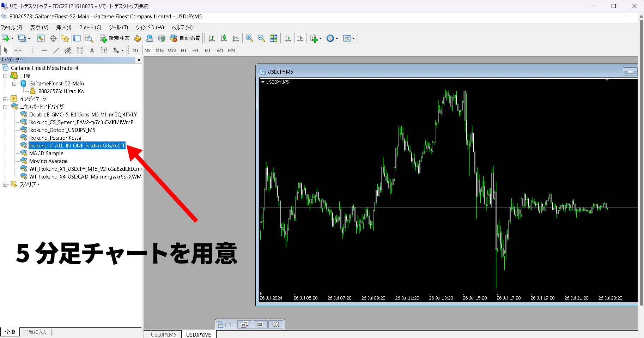The height and width of the screenshot is (338, 644).
Task: Open the Profiles toolbar button
Action: (22, 38)
